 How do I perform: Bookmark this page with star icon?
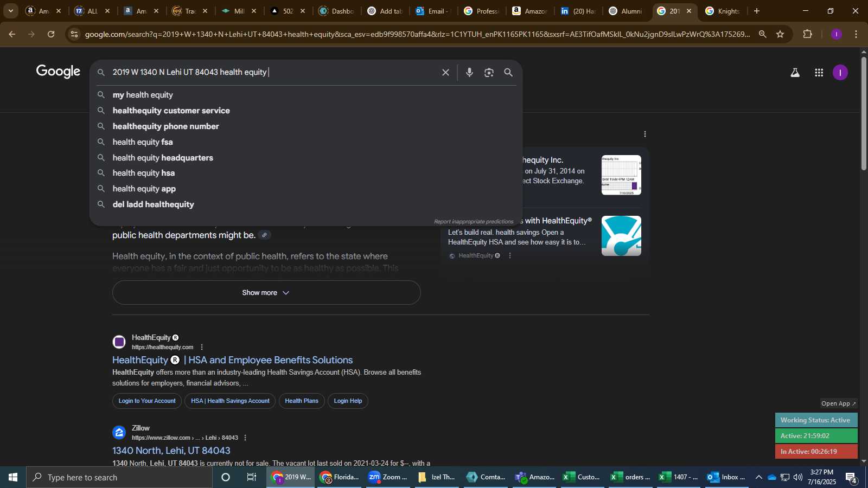[780, 34]
